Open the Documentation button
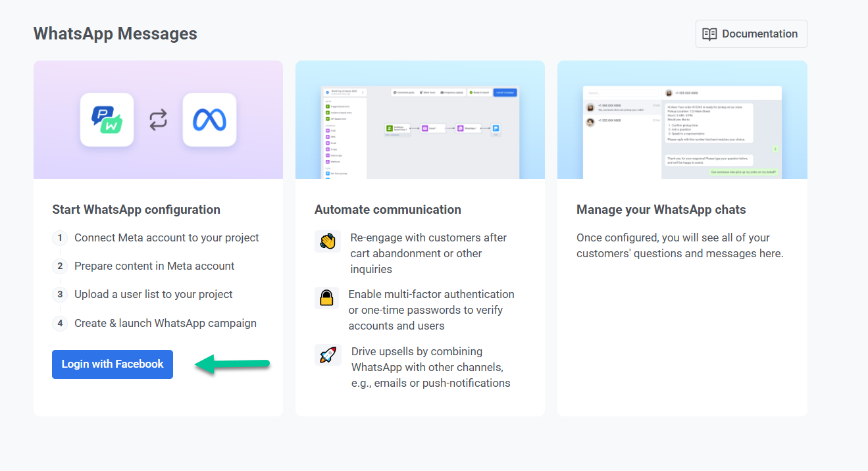Viewport: 868px width, 471px height. [x=751, y=34]
